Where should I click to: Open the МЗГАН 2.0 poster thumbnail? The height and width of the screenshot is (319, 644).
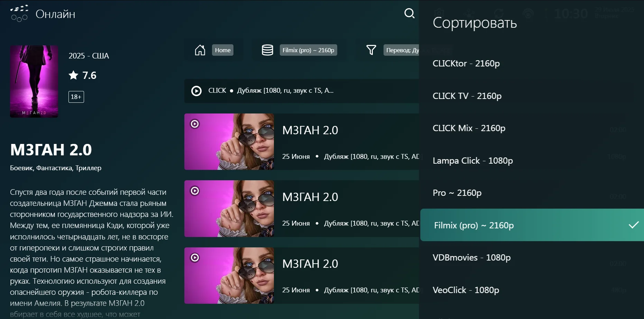[34, 82]
